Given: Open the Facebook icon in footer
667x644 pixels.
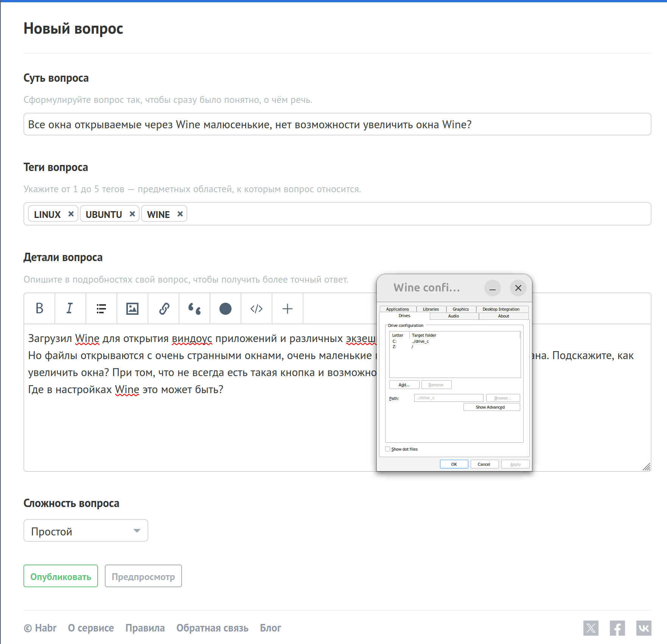Looking at the screenshot, I should click(617, 628).
